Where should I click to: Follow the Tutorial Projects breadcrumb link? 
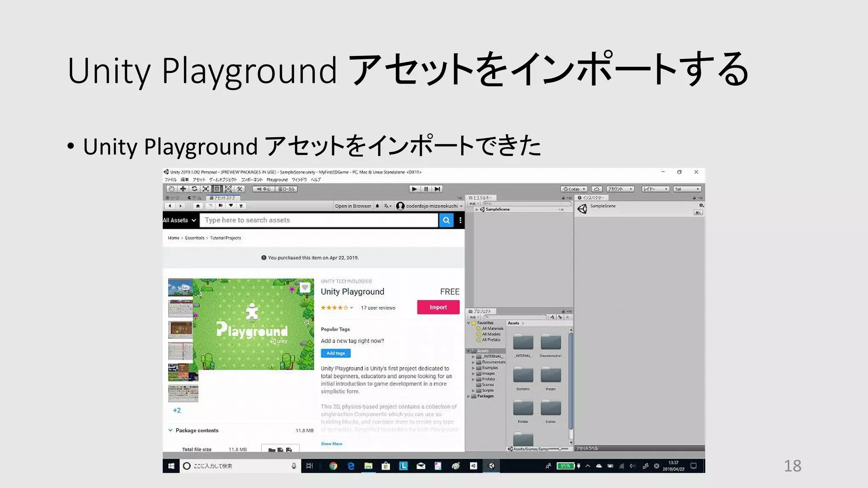tap(225, 238)
